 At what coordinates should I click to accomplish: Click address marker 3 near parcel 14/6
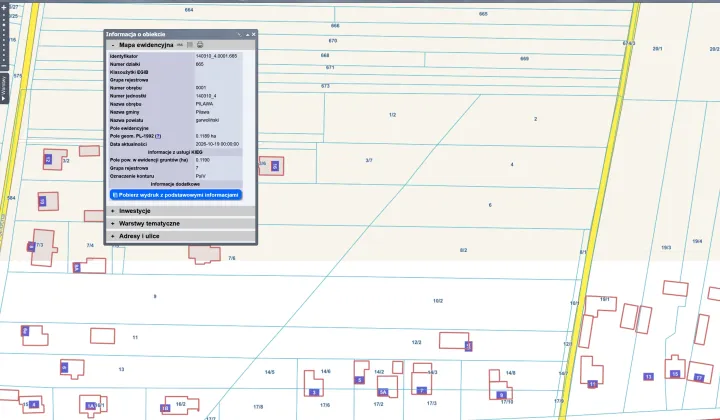[314, 392]
